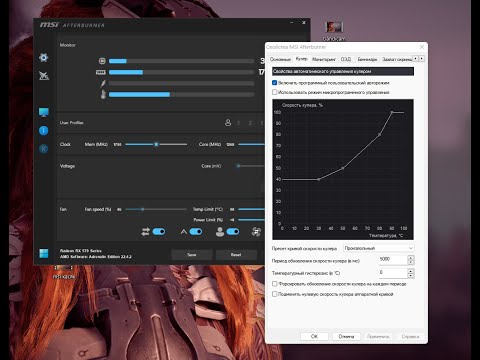The width and height of the screenshot is (480, 360).
Task: Click the feather power icon in Monitor
Action: [103, 83]
